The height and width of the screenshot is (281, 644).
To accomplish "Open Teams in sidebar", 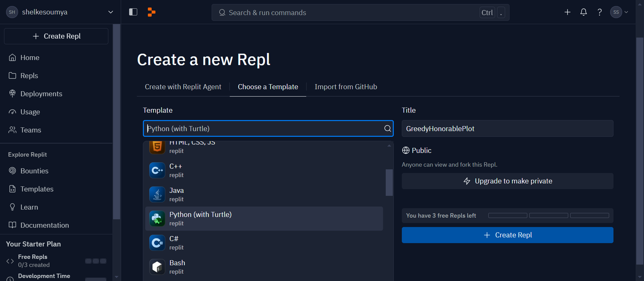I will coord(56,130).
